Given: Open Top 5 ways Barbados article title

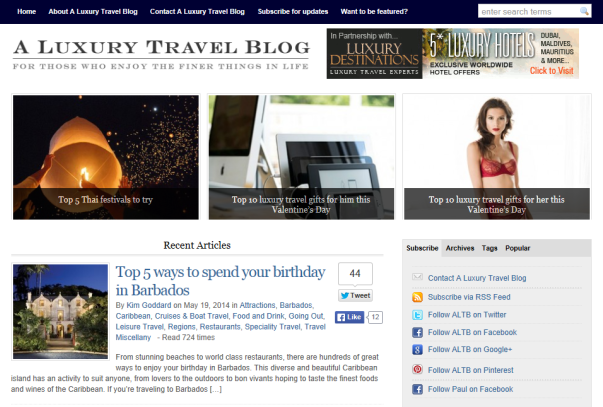Looking at the screenshot, I should click(x=221, y=281).
